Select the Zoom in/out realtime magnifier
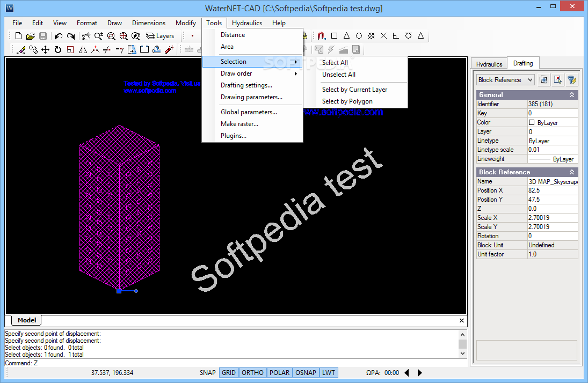The image size is (588, 383). (x=99, y=36)
